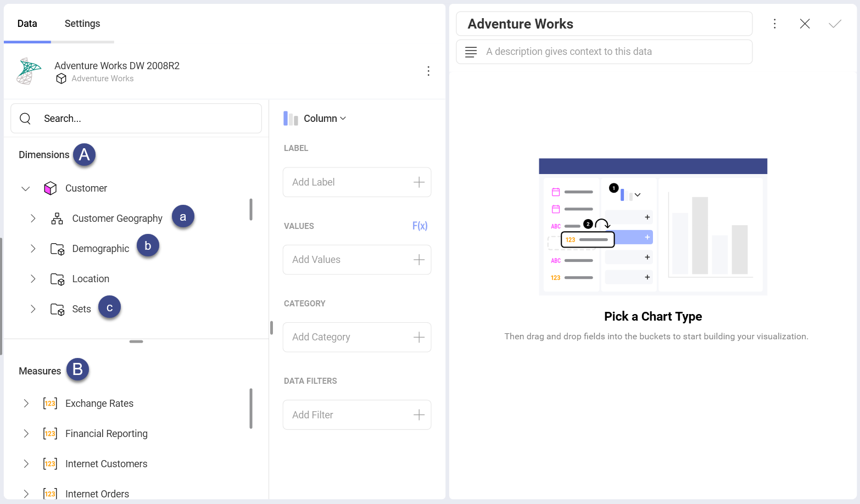
Task: Select Internet Orders measure group
Action: point(97,494)
